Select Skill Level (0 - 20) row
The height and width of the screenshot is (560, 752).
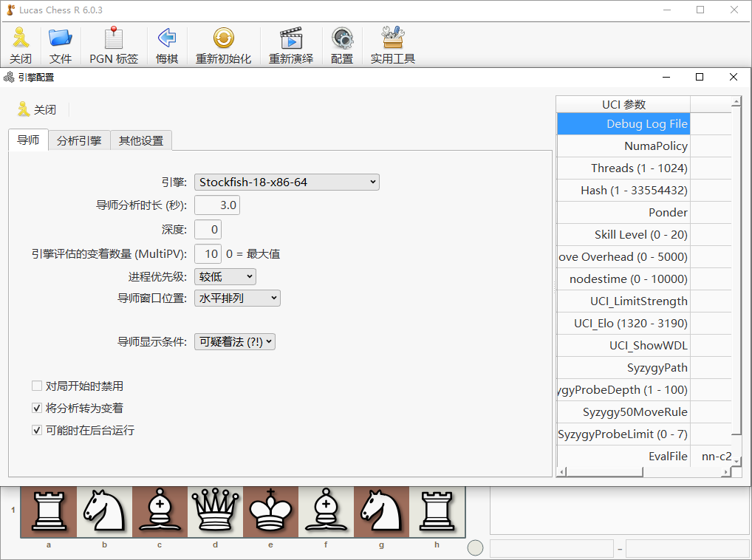pyautogui.click(x=644, y=234)
